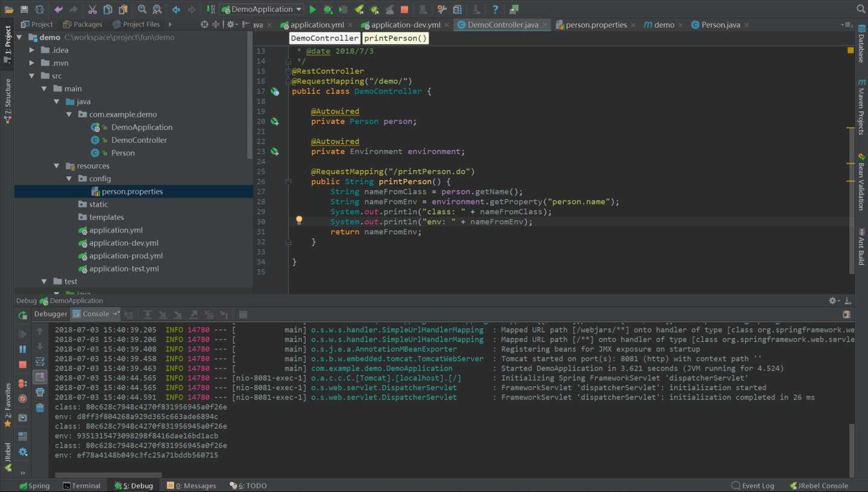
Task: Open the Debugger tab
Action: (51, 314)
